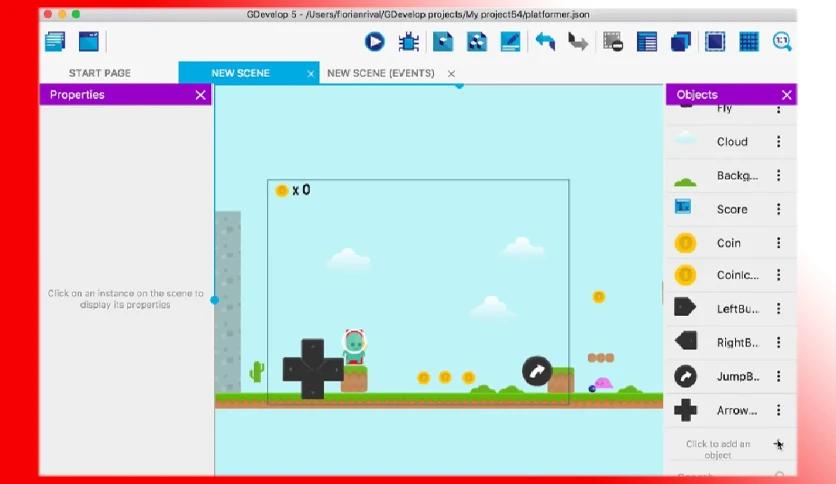Close the New Scene tab
This screenshot has height=484, width=836.
click(310, 74)
